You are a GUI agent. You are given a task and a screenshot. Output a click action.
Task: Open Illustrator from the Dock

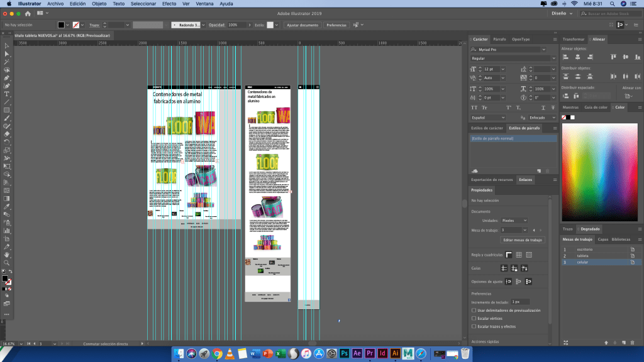click(396, 354)
